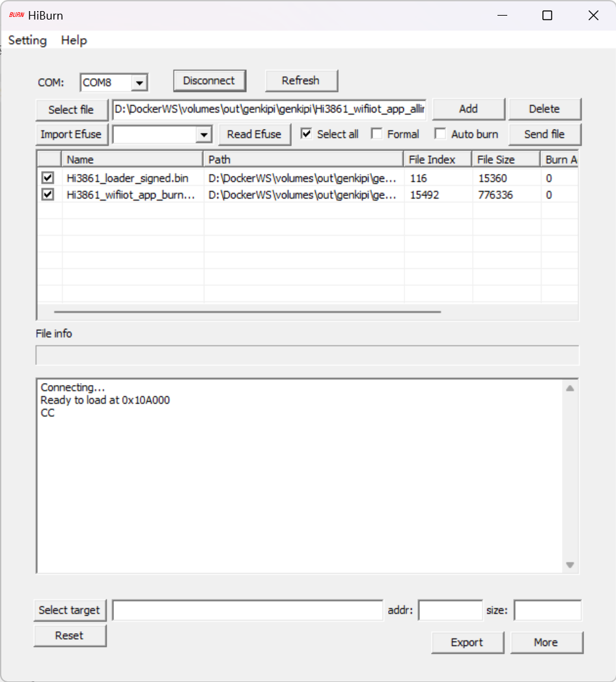Click file size value 776336
The image size is (616, 682).
click(x=496, y=195)
